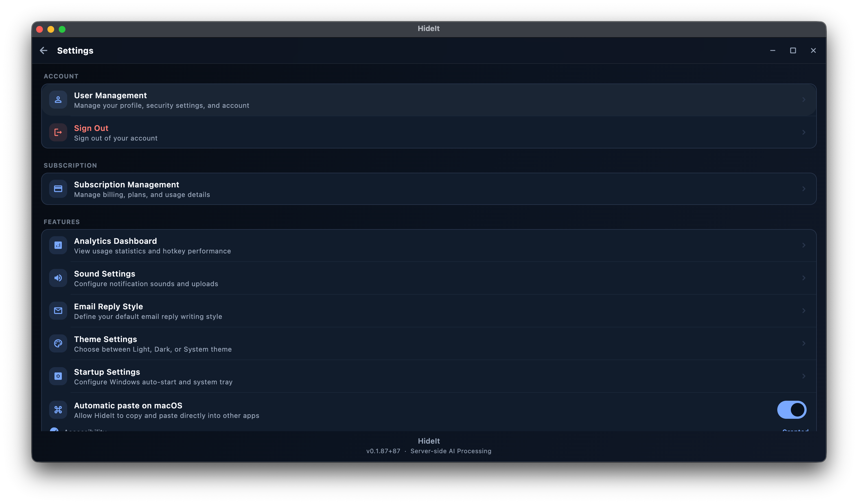This screenshot has height=504, width=858.
Task: Open the Analytics Dashboard title
Action: tap(115, 241)
